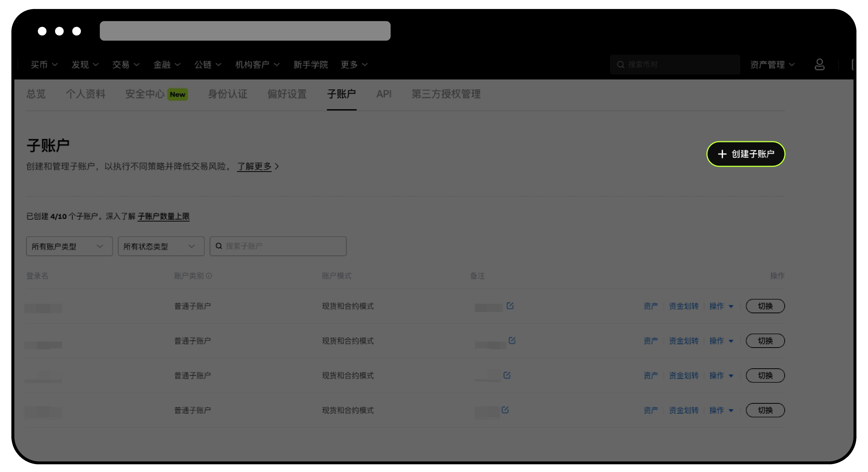This screenshot has width=868, height=472.
Task: Open the 身份认证 tab
Action: coord(227,94)
